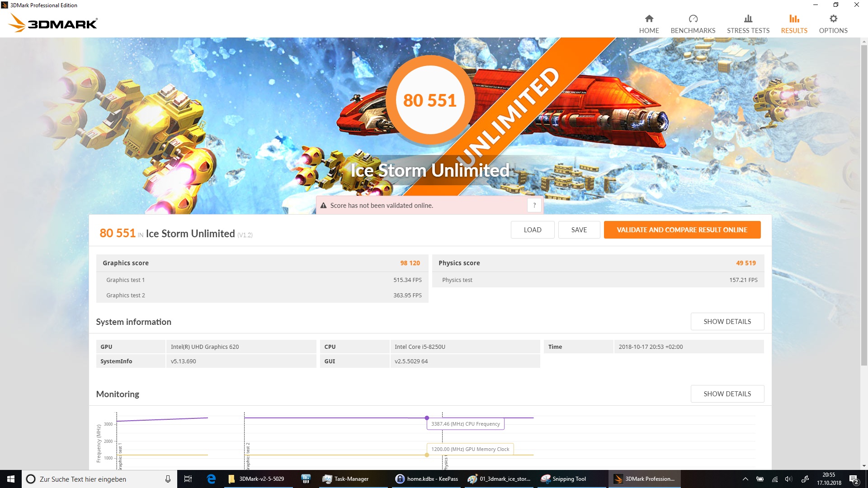Show details for Monitoring section
This screenshot has width=868, height=488.
tap(727, 394)
